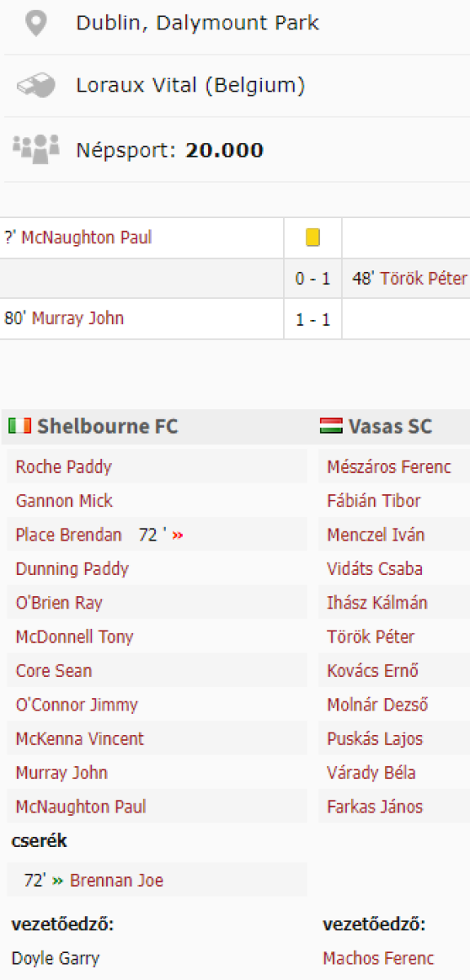Click the 1 - 1 score cell
This screenshot has height=980, width=470.
[x=313, y=319]
